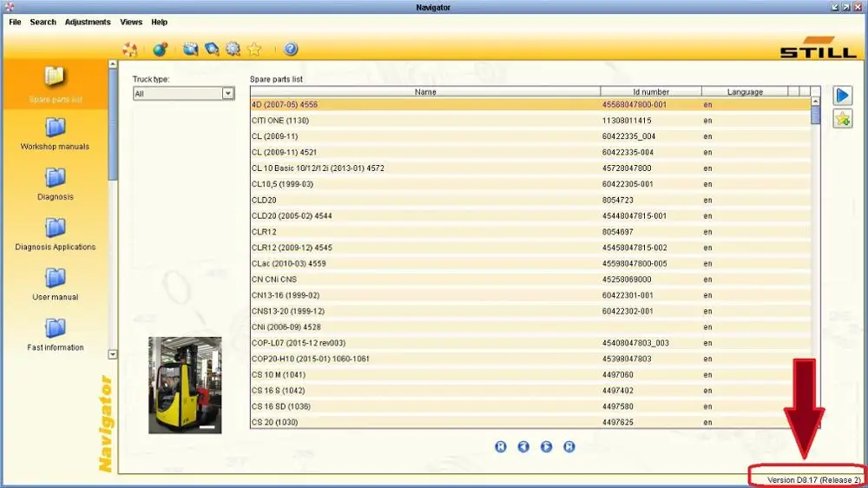Screen dimensions: 868x488
Task: Select row CS 16 S (1042)
Action: tap(530, 391)
